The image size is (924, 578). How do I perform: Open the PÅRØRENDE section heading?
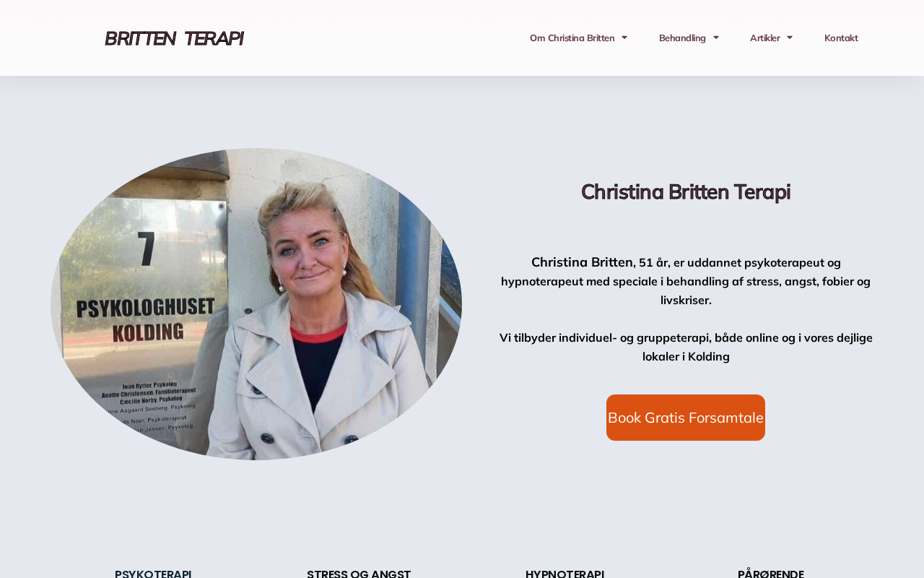click(x=771, y=573)
